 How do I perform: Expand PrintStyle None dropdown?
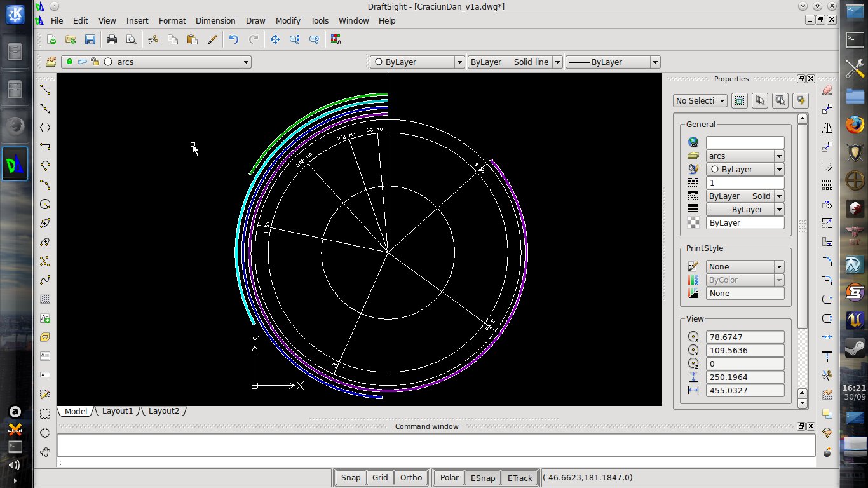point(779,266)
